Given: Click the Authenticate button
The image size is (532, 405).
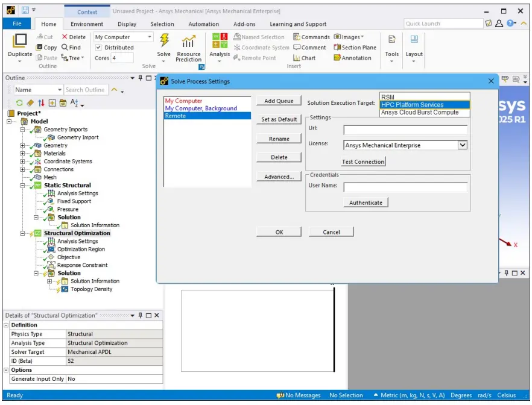Looking at the screenshot, I should 366,202.
